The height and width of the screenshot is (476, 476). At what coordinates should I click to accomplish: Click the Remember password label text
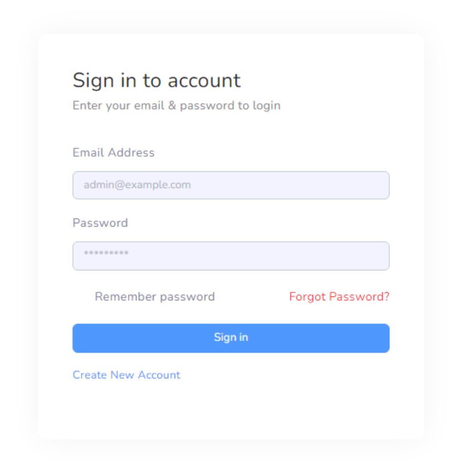[155, 297]
